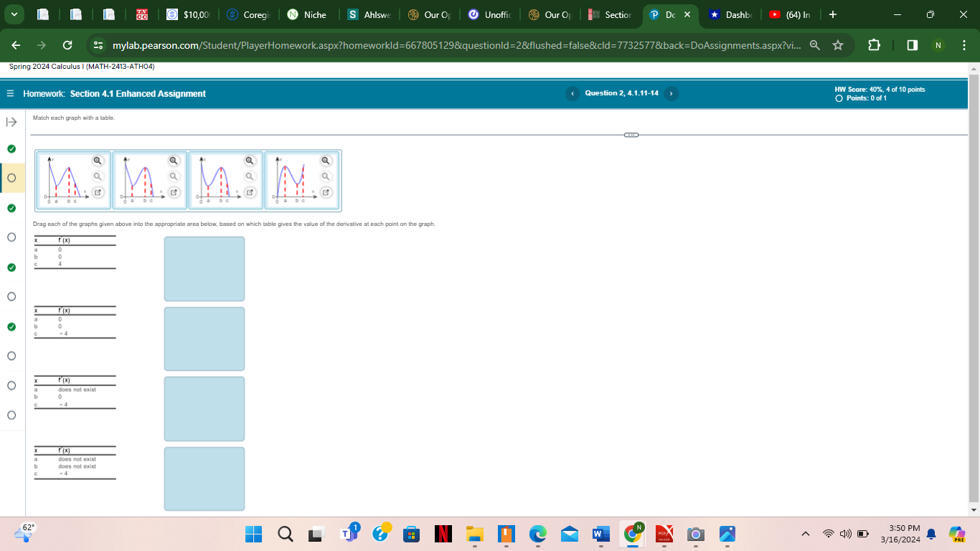The width and height of the screenshot is (980, 551).
Task: Zoom out on the third graph card
Action: (x=250, y=176)
